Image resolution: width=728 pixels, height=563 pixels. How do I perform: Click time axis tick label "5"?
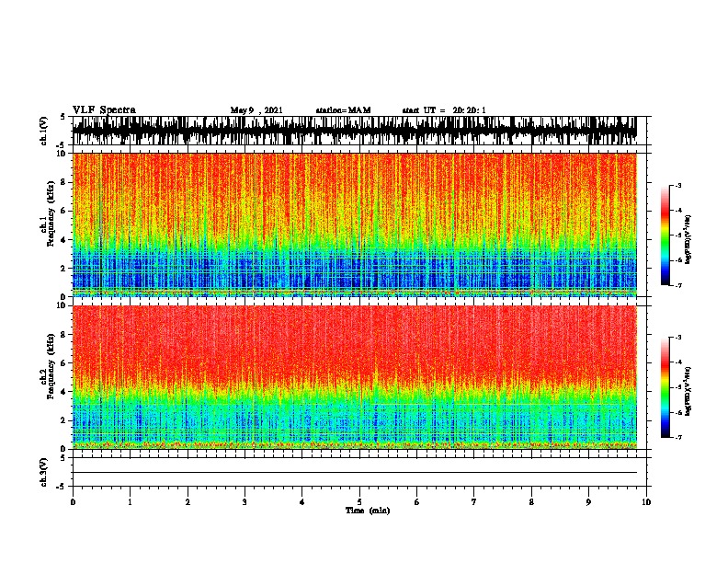tap(359, 502)
